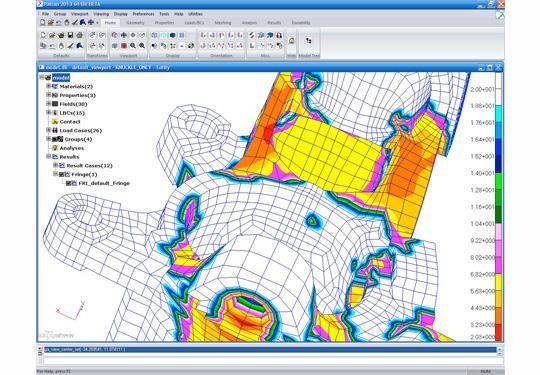
Task: Click the New file icon in Defaults group
Action: coord(43,35)
